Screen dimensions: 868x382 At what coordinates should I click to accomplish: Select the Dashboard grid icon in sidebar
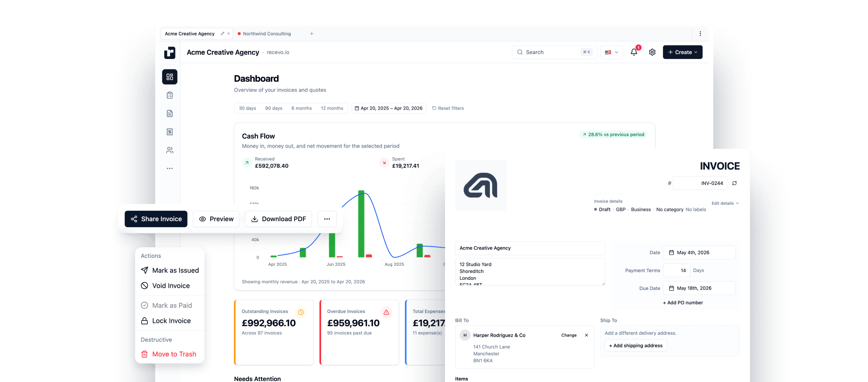pyautogui.click(x=169, y=77)
